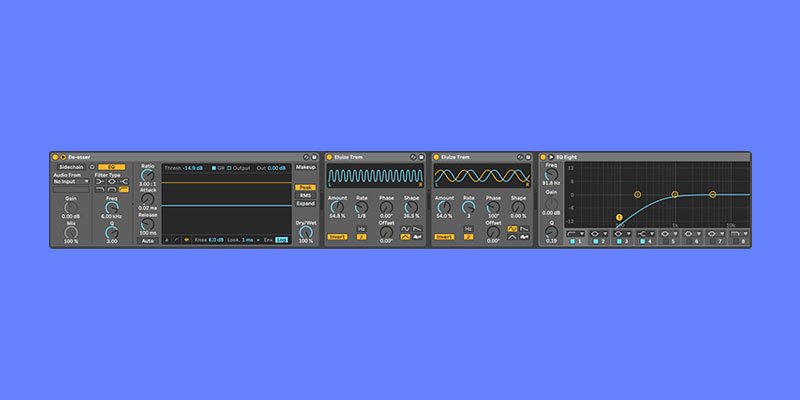Expand the Lookahead time dropdown arrow
This screenshot has width=800, height=400.
258,240
